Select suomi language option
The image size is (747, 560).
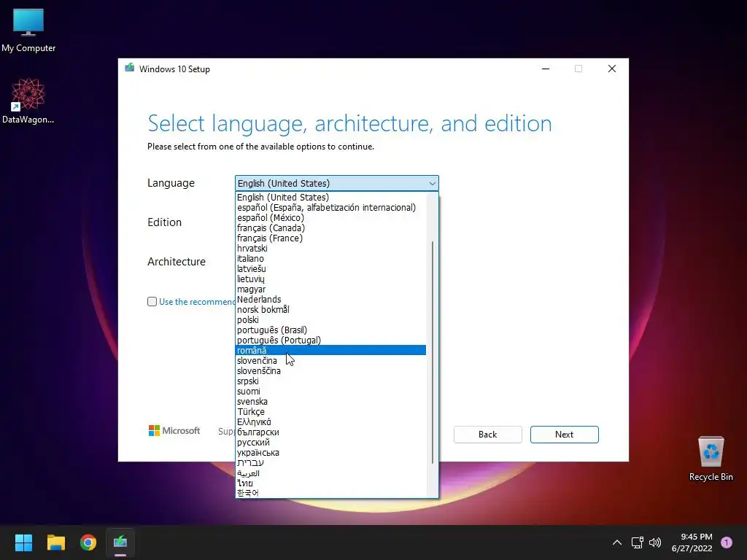(330, 392)
